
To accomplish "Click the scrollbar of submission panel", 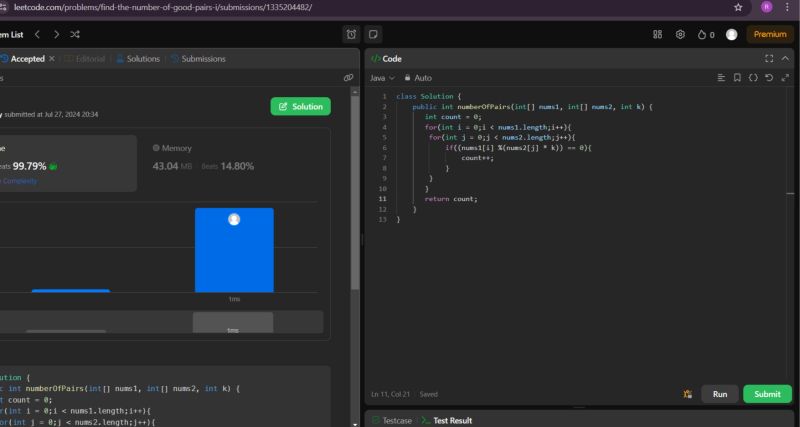I will pyautogui.click(x=355, y=192).
